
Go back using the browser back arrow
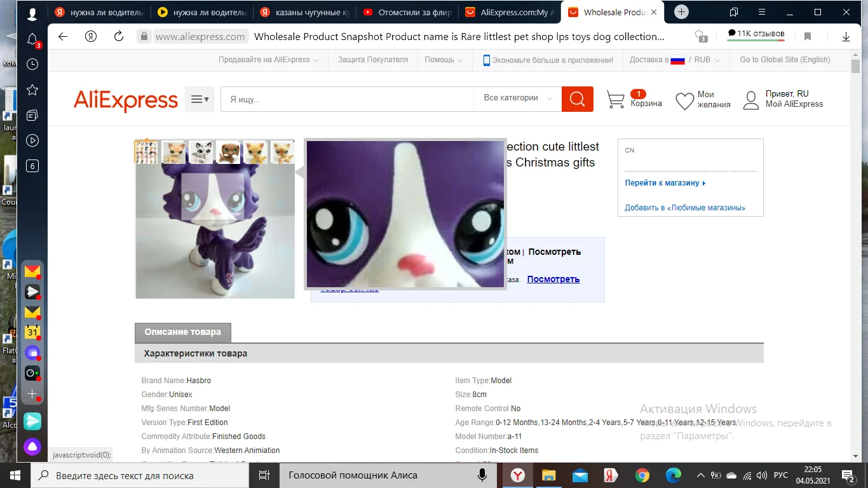pos(63,37)
